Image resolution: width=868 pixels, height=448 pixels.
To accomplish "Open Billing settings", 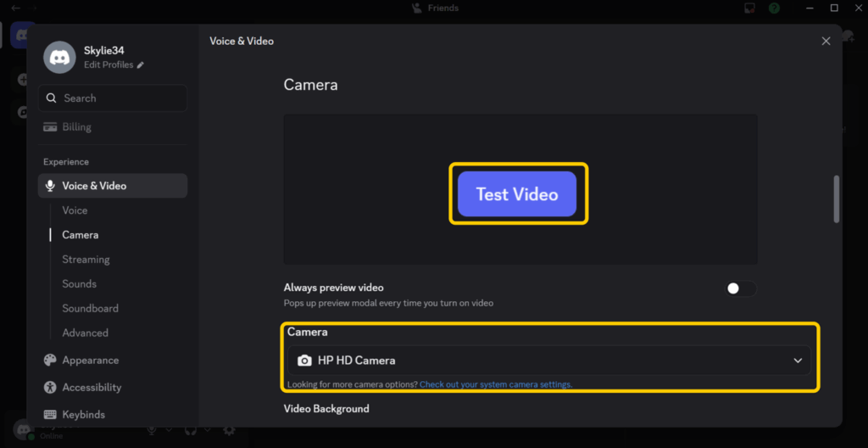I will 113,127.
